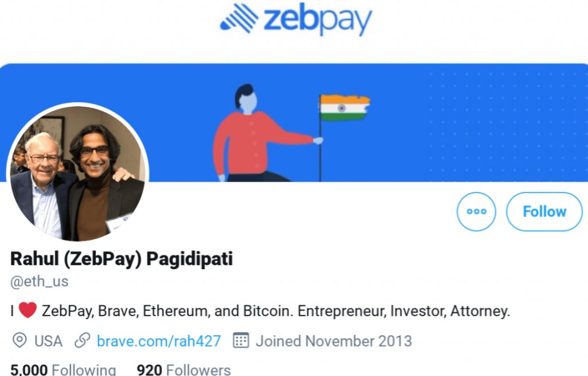
Task: Open the 920 Followers list
Action: 183,370
